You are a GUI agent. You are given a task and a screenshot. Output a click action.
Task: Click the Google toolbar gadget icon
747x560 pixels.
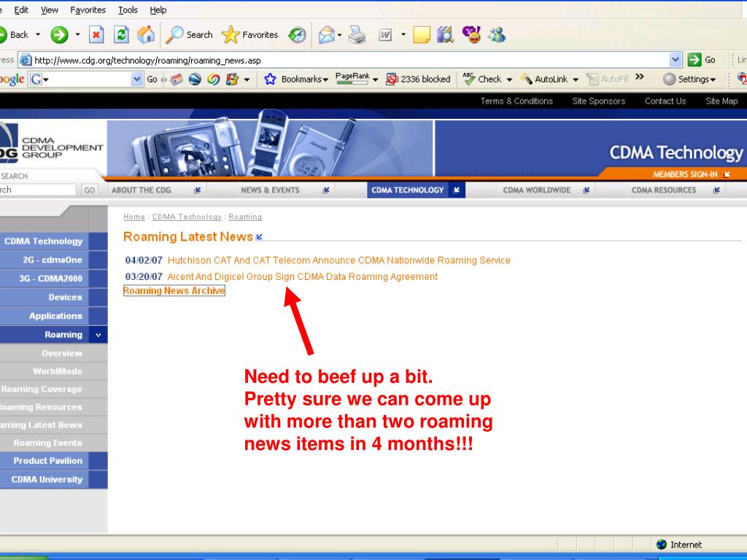click(232, 79)
